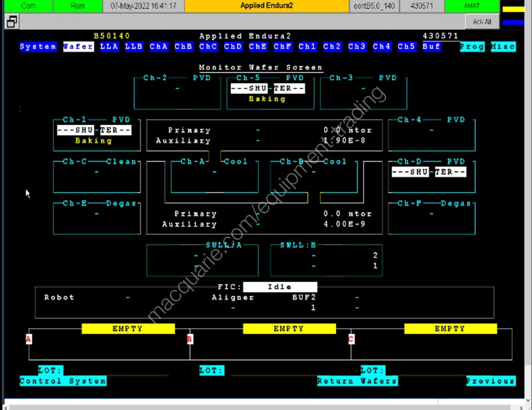Click the Ch-4 PVD chamber header

click(x=431, y=120)
